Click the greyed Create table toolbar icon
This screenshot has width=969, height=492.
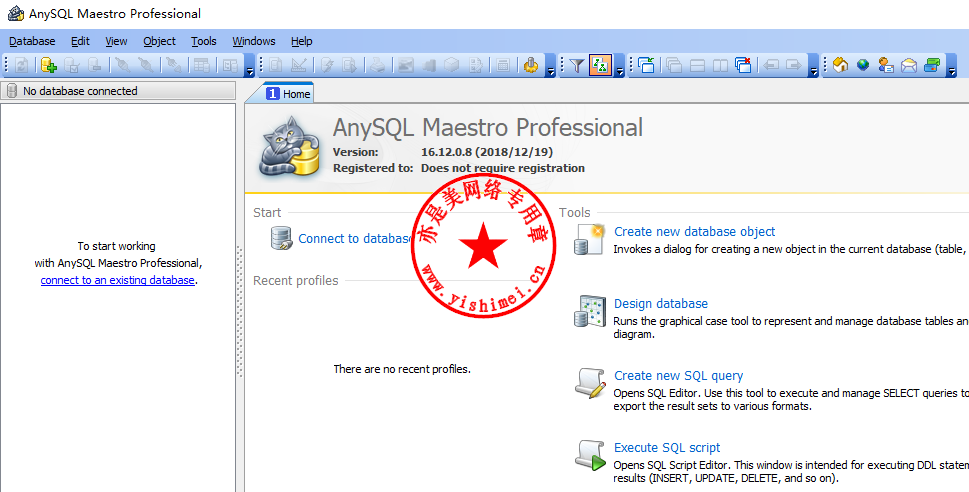point(201,65)
